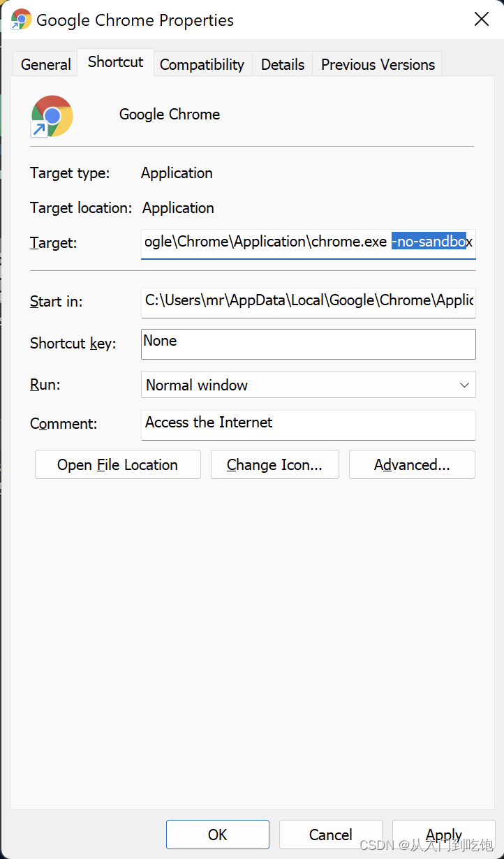This screenshot has width=504, height=859.
Task: Open the Previous Versions tab
Action: (378, 64)
